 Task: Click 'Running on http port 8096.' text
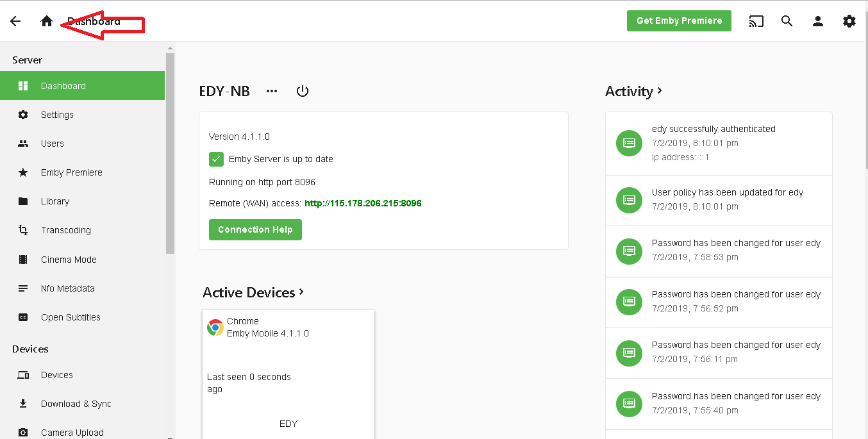[x=263, y=182]
